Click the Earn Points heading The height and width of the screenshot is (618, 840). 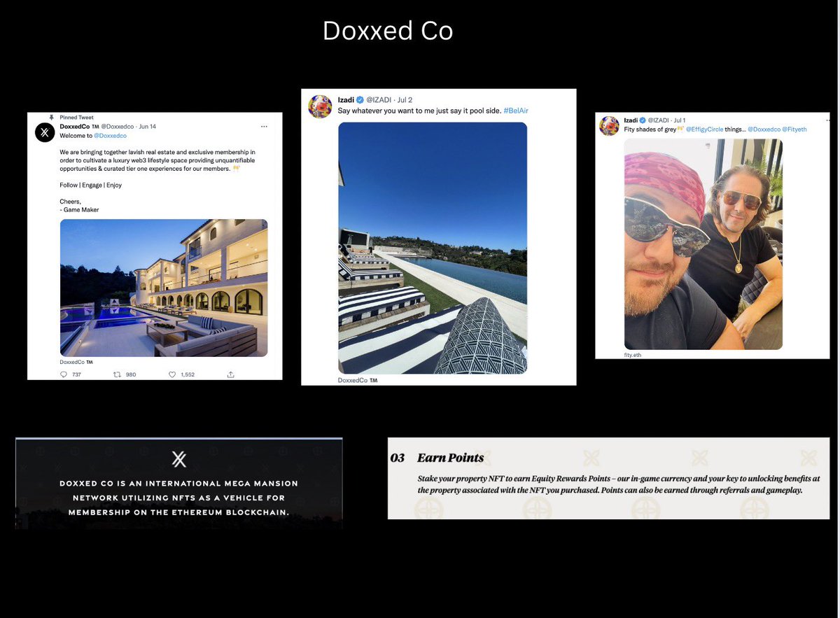(x=451, y=458)
